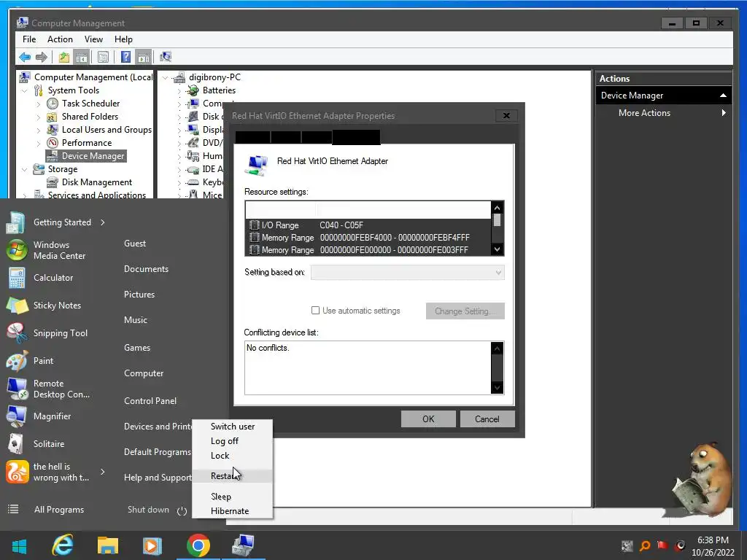Click the speaker volume tray icon
This screenshot has height=560, width=747.
[x=681, y=545]
